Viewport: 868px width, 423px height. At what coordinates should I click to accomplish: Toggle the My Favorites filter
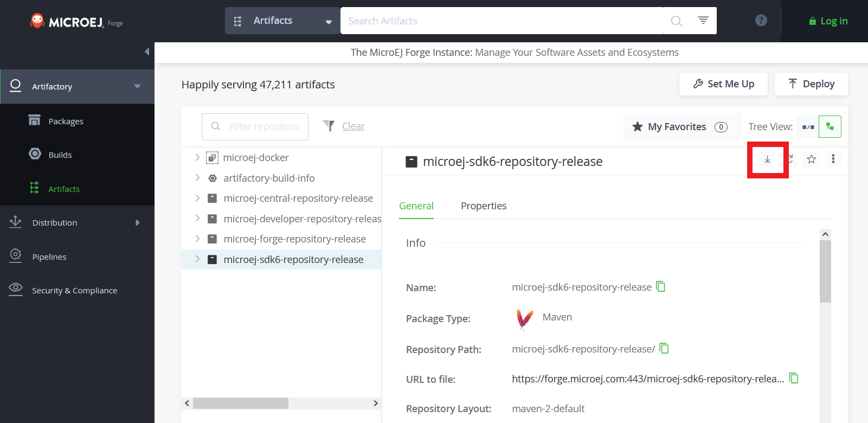coord(680,127)
